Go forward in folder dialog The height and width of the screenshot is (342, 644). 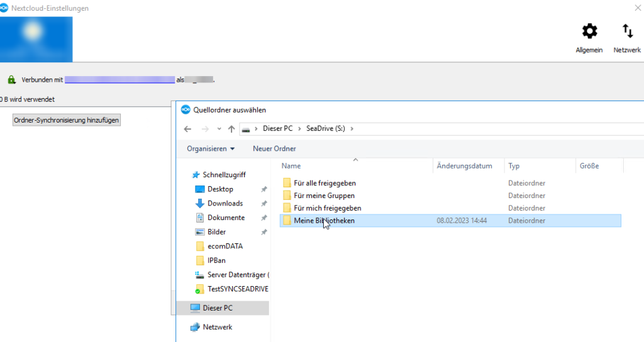[x=205, y=129]
